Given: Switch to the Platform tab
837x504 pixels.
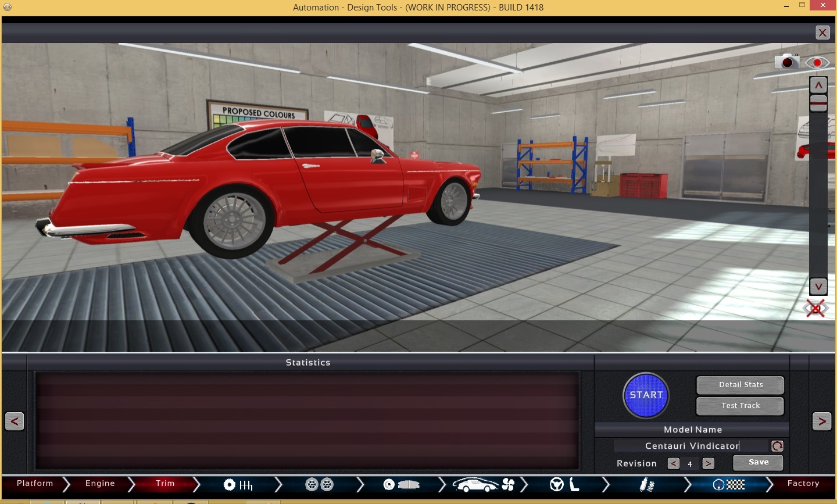Looking at the screenshot, I should tap(35, 484).
